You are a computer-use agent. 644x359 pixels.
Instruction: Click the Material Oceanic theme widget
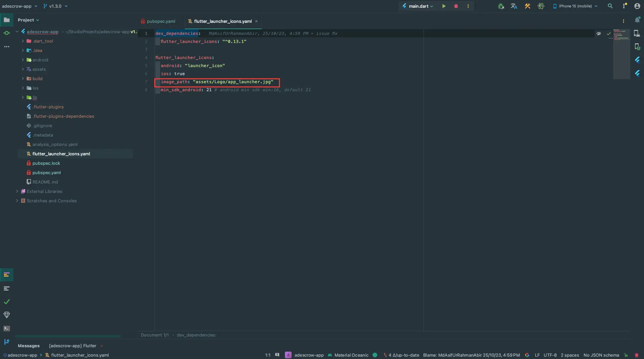[x=348, y=355]
